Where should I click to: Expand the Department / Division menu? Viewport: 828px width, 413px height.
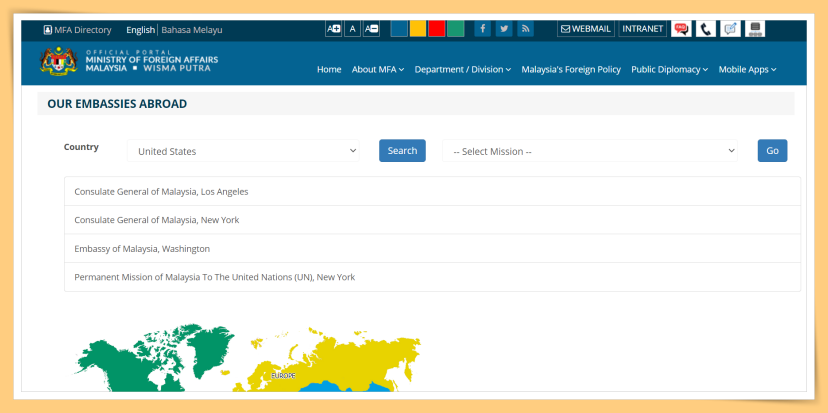463,69
